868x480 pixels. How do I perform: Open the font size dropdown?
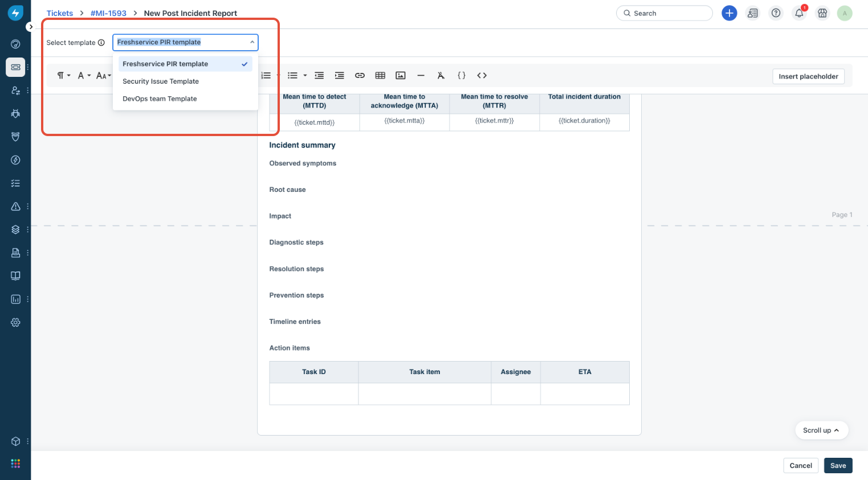pyautogui.click(x=104, y=75)
